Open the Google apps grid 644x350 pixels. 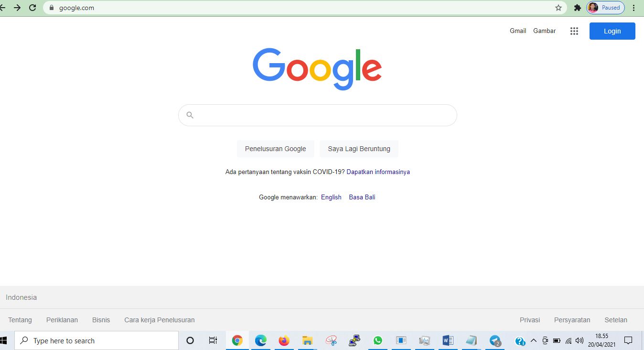574,31
